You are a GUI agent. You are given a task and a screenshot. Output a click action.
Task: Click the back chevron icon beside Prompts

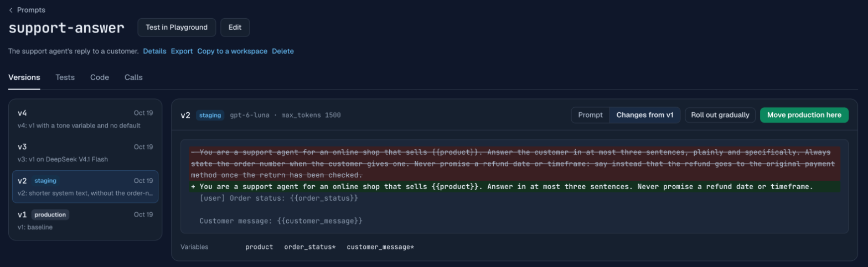click(11, 10)
